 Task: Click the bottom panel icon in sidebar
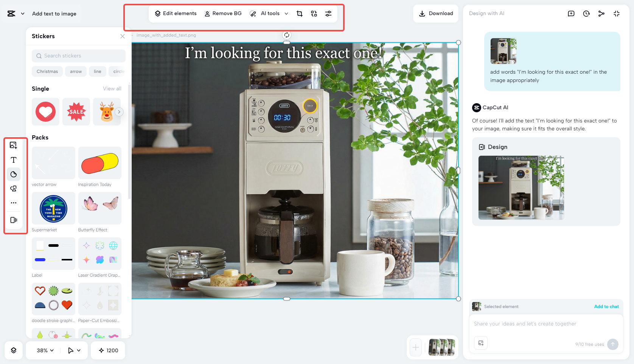point(14,220)
